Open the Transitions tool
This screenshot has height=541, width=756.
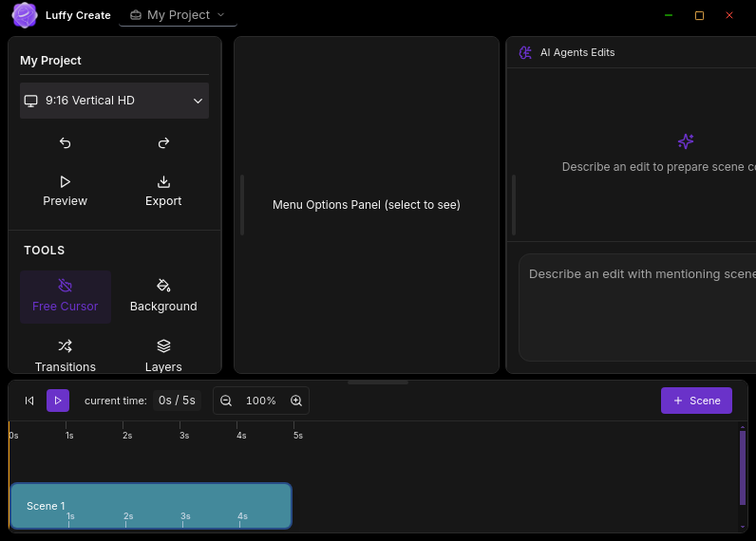(66, 356)
